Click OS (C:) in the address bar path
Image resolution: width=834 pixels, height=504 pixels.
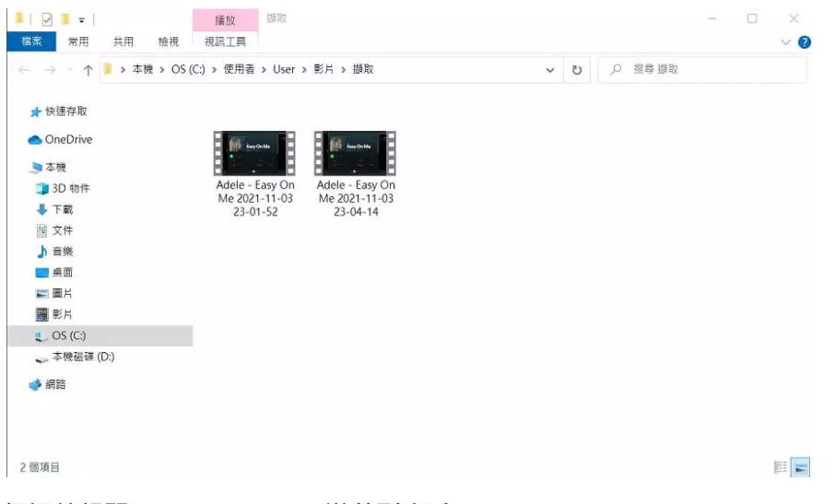[x=188, y=69]
